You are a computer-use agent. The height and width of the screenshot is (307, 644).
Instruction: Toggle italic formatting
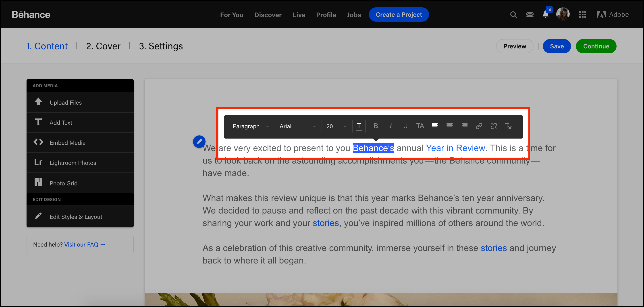[391, 126]
